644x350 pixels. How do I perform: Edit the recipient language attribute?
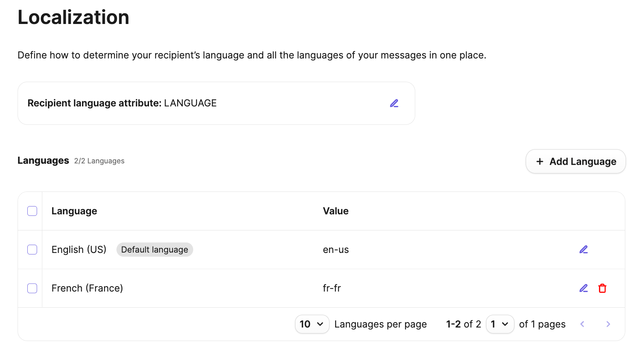[x=394, y=103]
